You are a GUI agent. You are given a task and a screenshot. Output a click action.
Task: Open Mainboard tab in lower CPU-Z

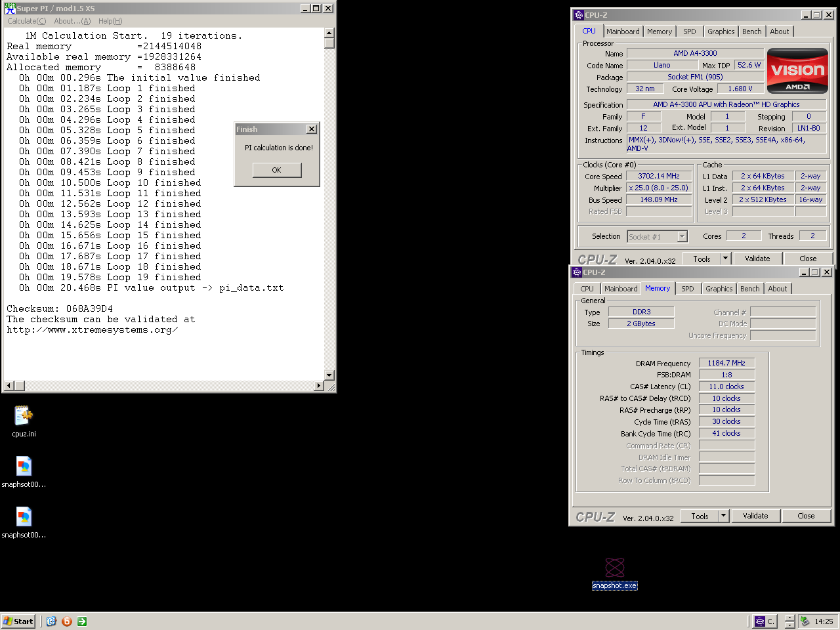[x=621, y=289]
